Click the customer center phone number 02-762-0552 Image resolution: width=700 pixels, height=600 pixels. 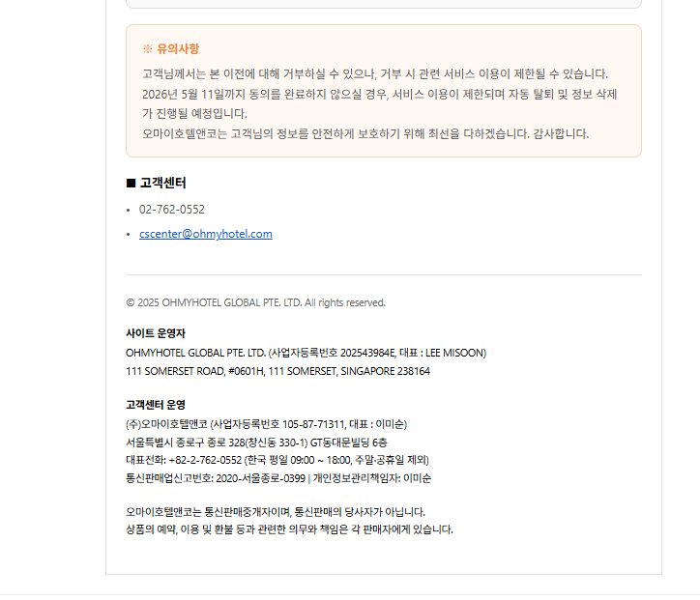pos(172,210)
